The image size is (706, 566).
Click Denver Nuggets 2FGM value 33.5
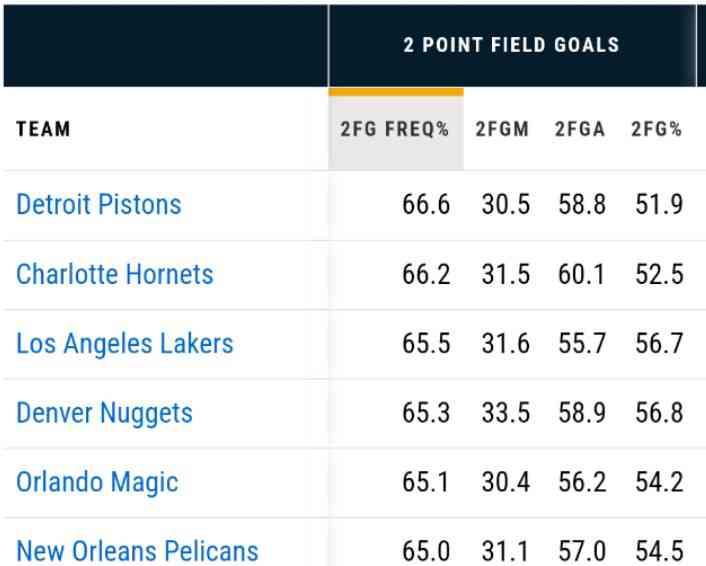pos(506,413)
